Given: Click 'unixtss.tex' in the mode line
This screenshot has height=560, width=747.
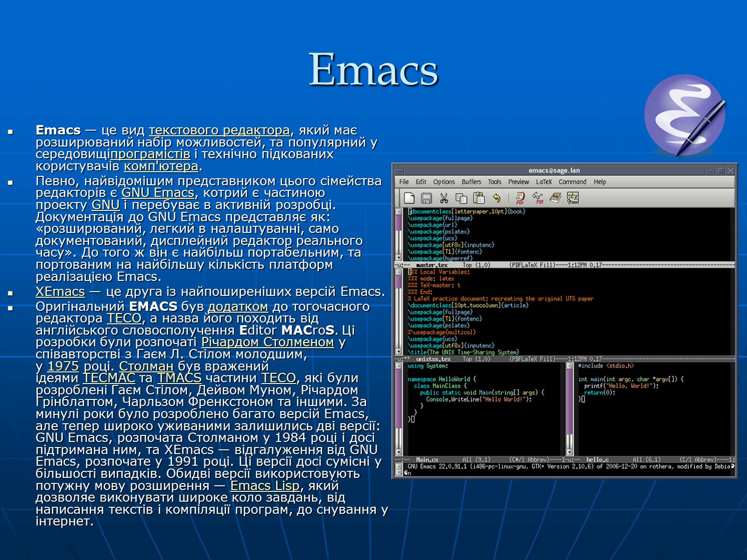Looking at the screenshot, I should [x=434, y=359].
